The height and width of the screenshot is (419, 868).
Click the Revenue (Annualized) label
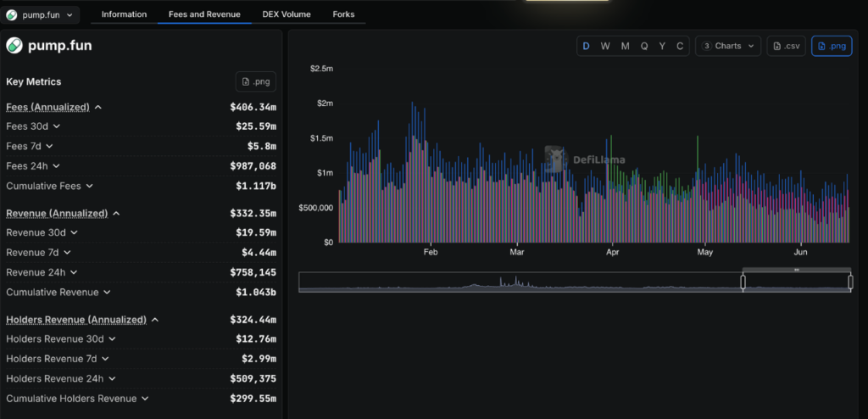click(x=57, y=214)
